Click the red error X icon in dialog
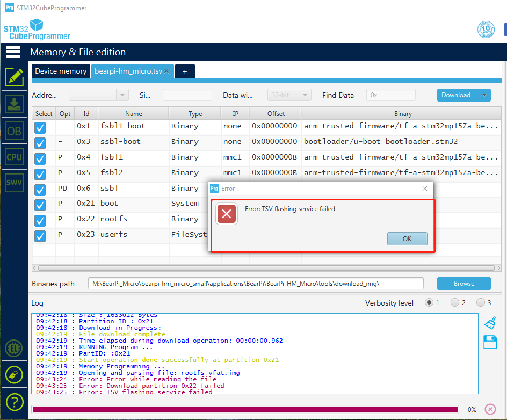 click(x=227, y=214)
